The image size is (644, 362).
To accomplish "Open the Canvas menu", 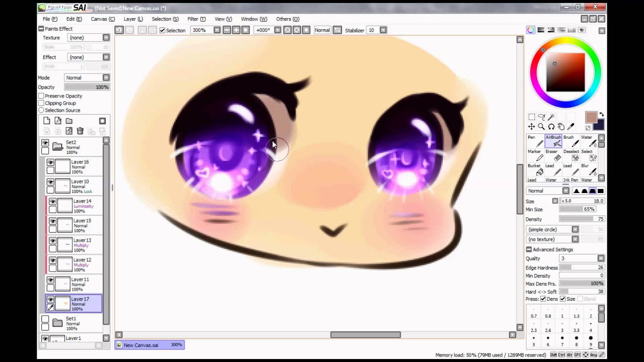I will tap(103, 19).
